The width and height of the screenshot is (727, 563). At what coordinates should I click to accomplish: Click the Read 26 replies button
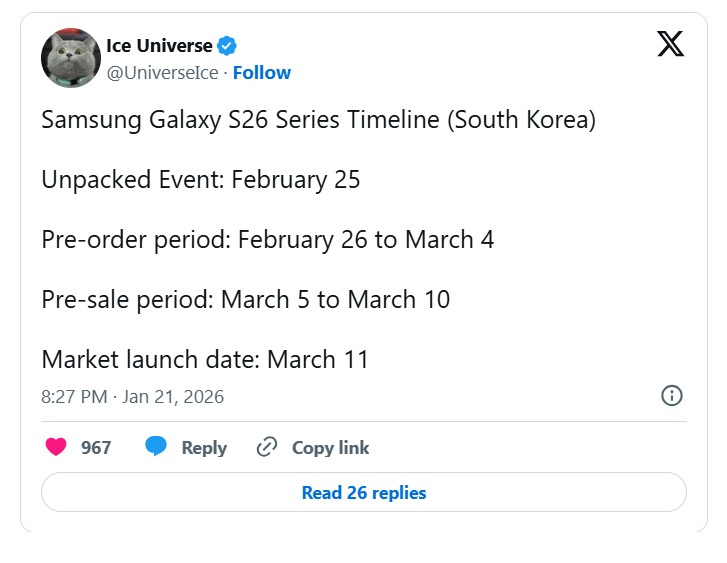pos(364,493)
